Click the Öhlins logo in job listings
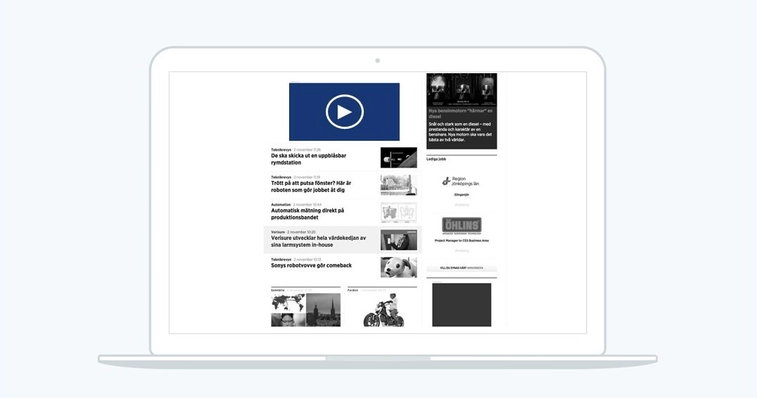 462,226
